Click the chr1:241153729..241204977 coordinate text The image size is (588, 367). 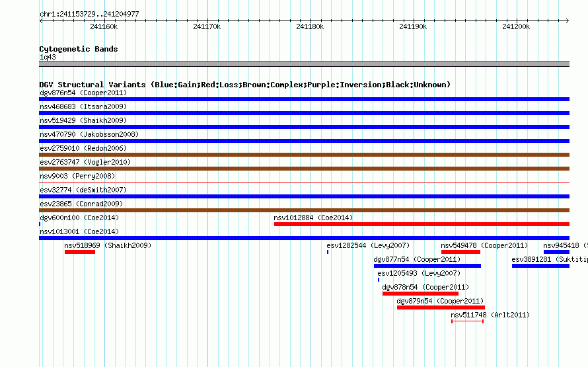89,14
